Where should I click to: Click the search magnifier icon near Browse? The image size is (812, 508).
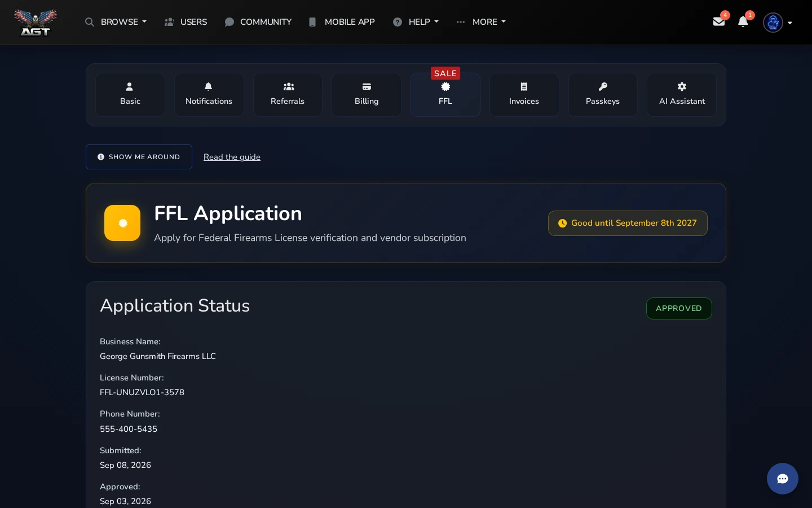[x=90, y=22]
